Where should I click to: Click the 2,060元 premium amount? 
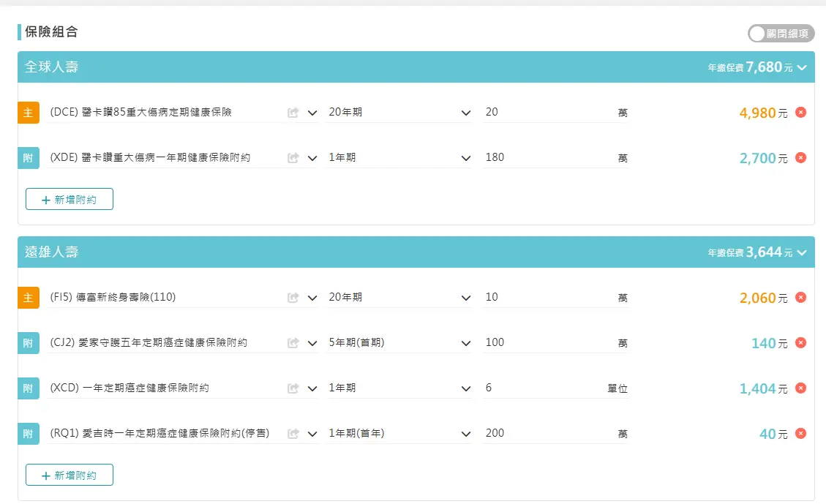pos(763,298)
